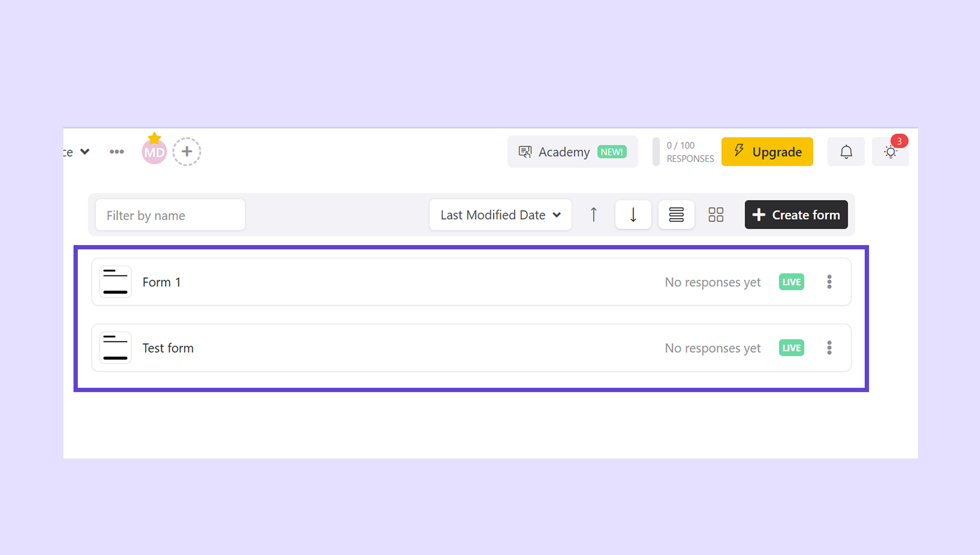
Task: Switch to the grid view layout
Action: [x=716, y=214]
